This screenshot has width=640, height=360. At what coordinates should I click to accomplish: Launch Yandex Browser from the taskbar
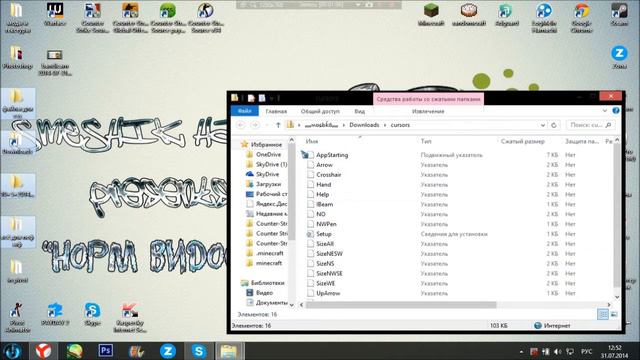pyautogui.click(x=43, y=351)
